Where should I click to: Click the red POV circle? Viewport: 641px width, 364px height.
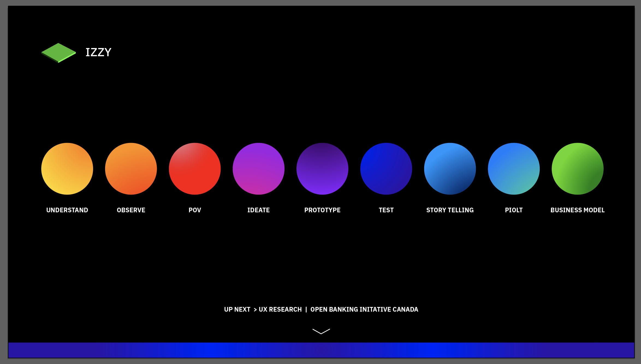[x=195, y=169]
